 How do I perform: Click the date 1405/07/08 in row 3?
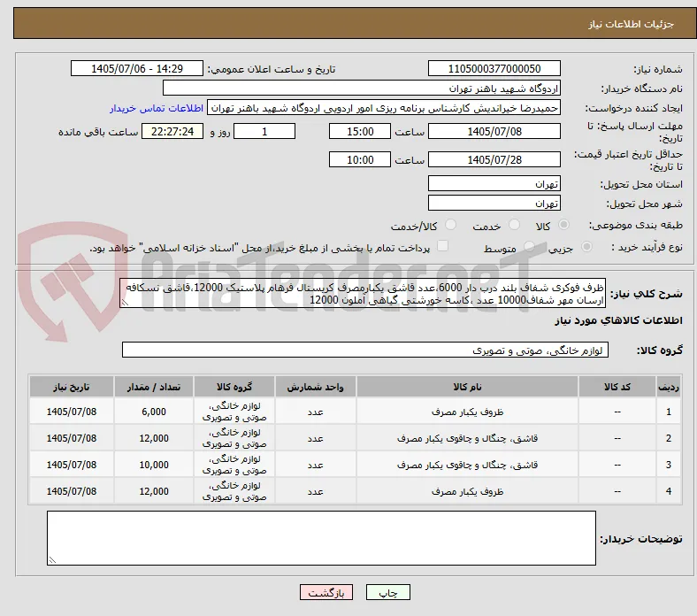[72, 465]
